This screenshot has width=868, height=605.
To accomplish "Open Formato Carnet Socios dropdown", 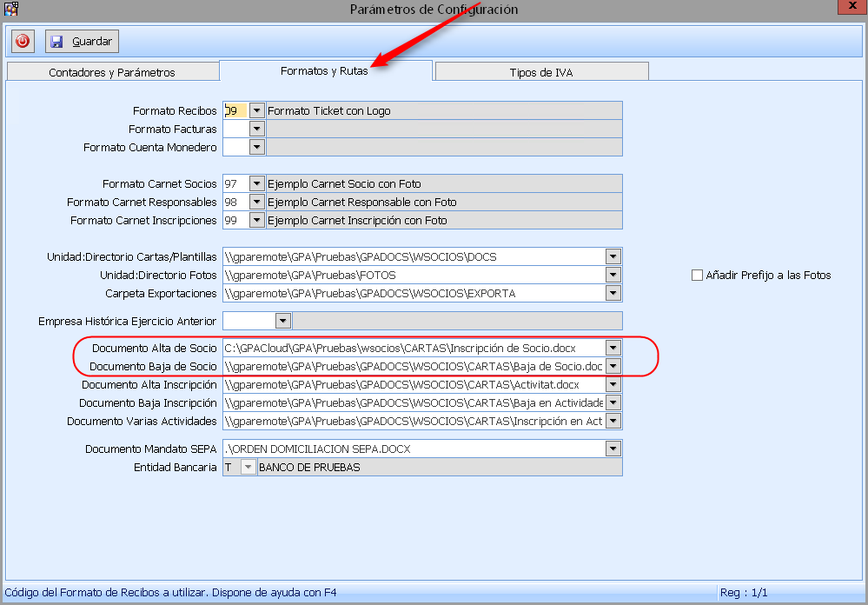I will pyautogui.click(x=256, y=184).
